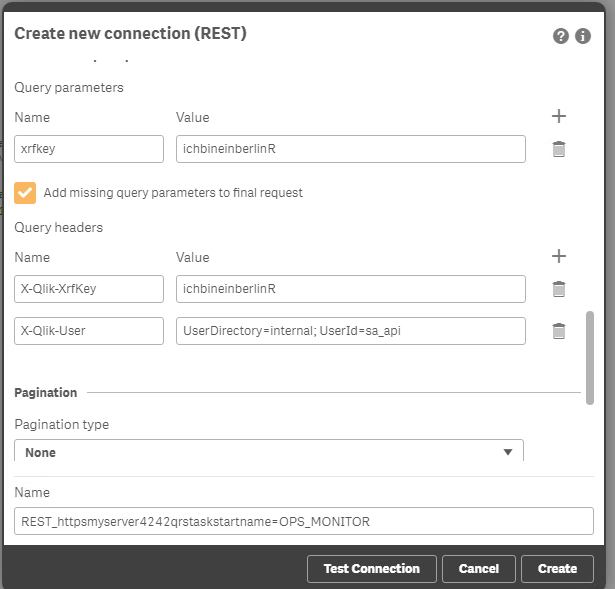Viewport: 615px width, 589px height.
Task: Click the X-Qlik-XrfKey header value field
Action: pyautogui.click(x=350, y=289)
